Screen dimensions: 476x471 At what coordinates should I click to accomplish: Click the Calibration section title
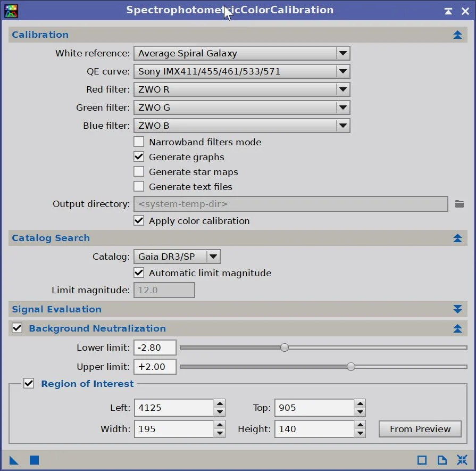tap(40, 35)
